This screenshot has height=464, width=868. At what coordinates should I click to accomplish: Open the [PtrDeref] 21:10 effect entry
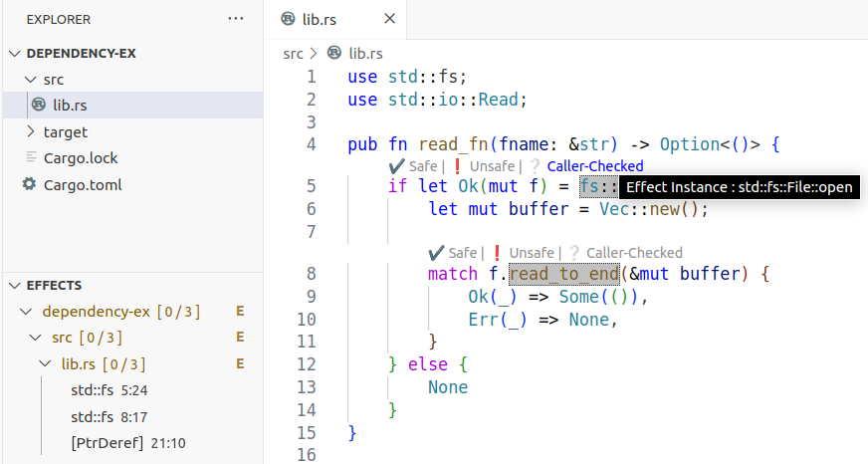[x=127, y=442]
